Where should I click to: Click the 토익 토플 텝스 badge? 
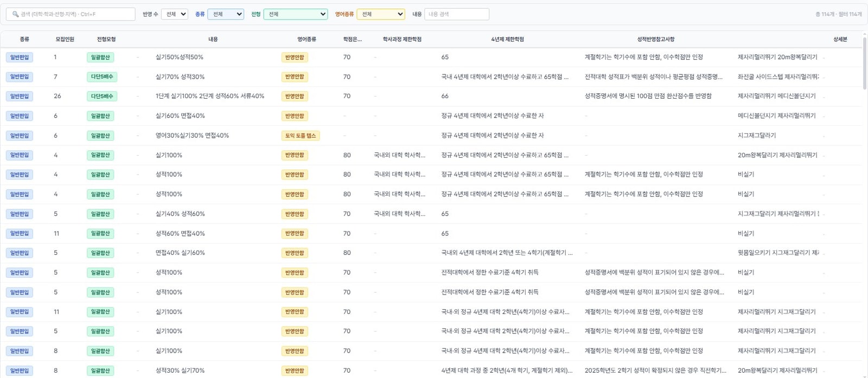coord(301,136)
